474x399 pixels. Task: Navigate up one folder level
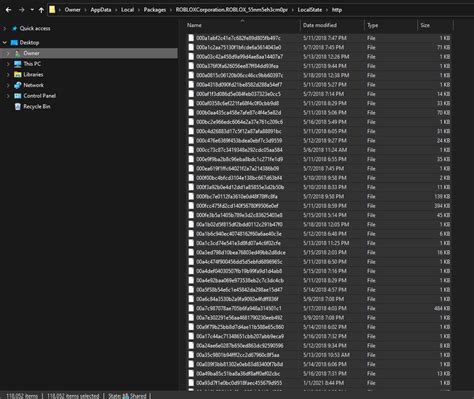[x=41, y=10]
